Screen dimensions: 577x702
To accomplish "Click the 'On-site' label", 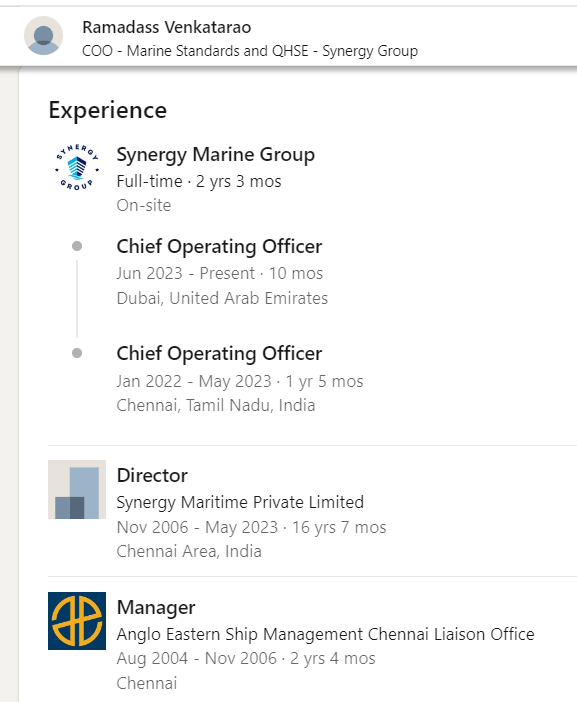I will [144, 205].
